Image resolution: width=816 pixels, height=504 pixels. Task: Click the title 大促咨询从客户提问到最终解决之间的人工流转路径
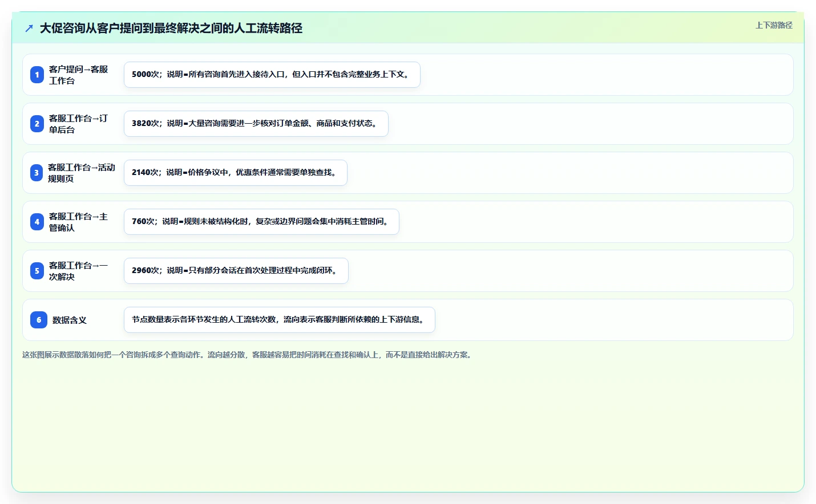(171, 28)
